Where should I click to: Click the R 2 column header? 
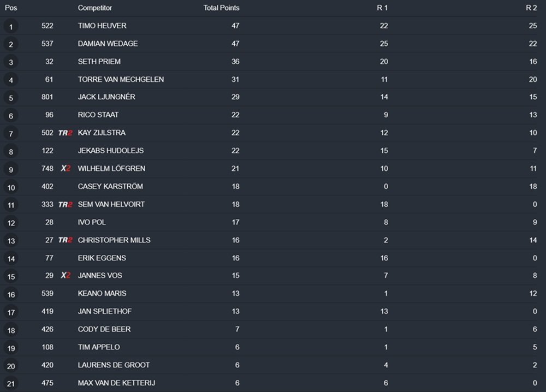531,8
